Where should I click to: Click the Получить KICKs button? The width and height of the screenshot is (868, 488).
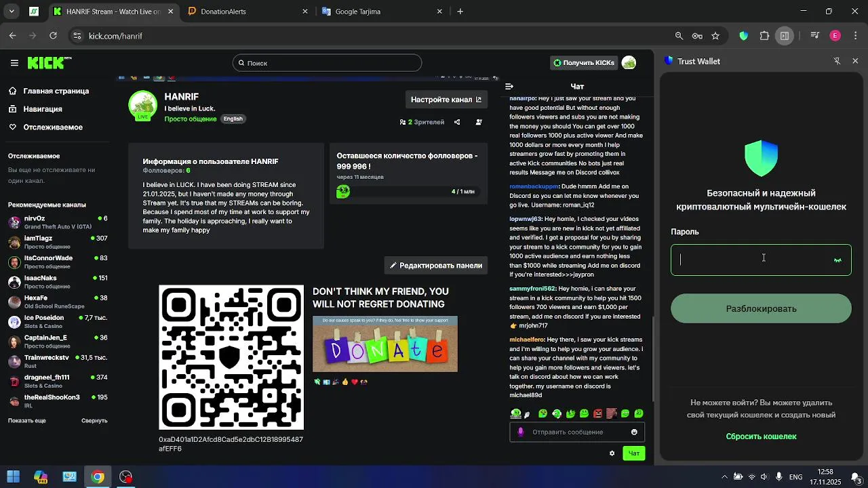583,63
